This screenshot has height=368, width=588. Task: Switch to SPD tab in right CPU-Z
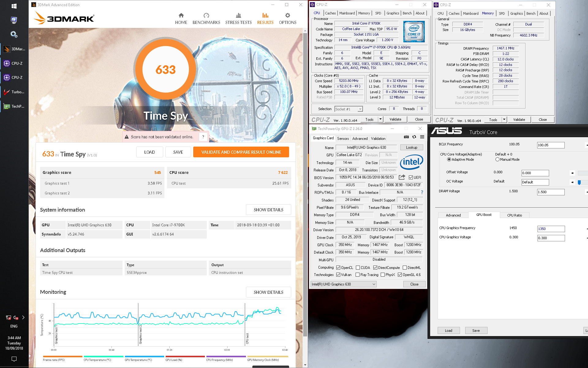pyautogui.click(x=502, y=13)
